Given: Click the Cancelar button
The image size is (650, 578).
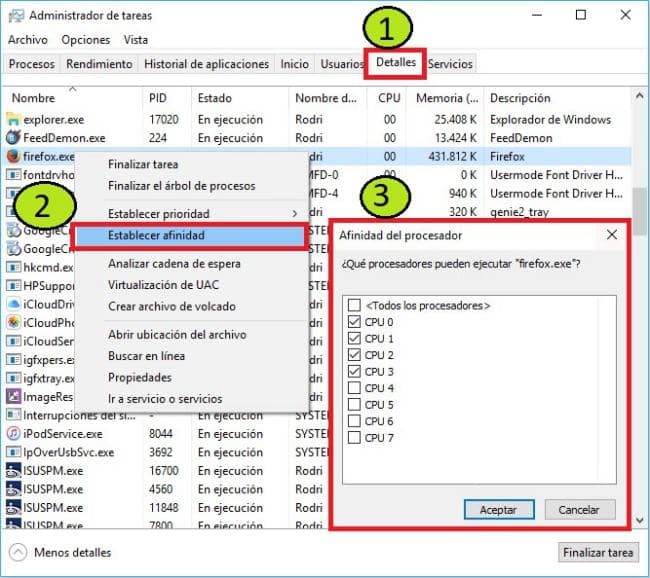Looking at the screenshot, I should tap(579, 509).
